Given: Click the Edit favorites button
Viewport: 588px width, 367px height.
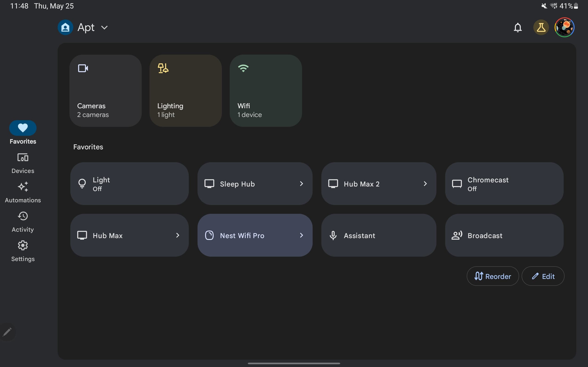Looking at the screenshot, I should coord(543,276).
